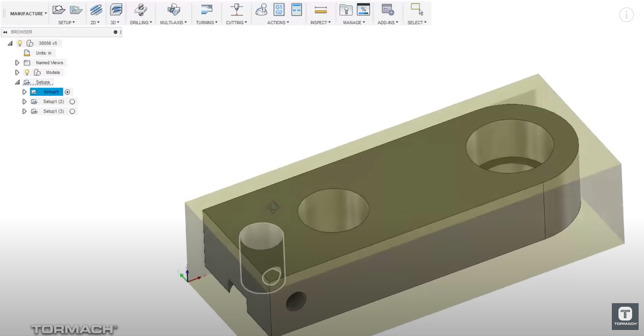
Task: Select the 3D milling toolpath icon
Action: (116, 10)
